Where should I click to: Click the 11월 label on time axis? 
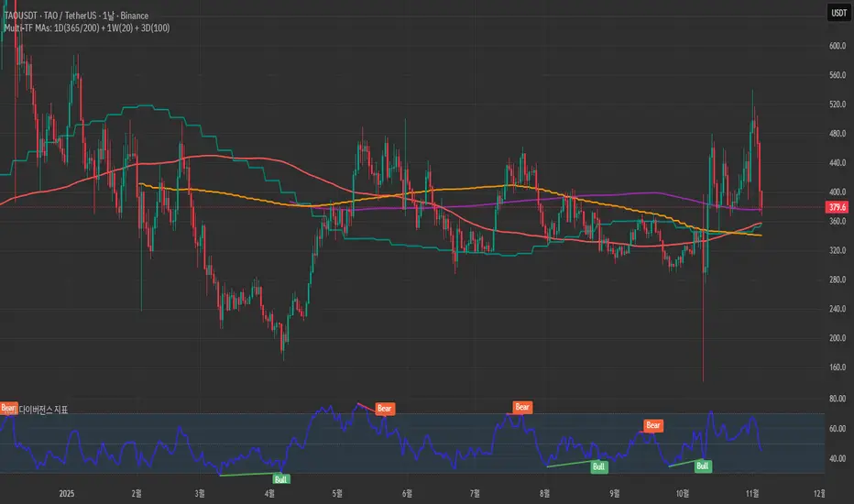coord(752,494)
